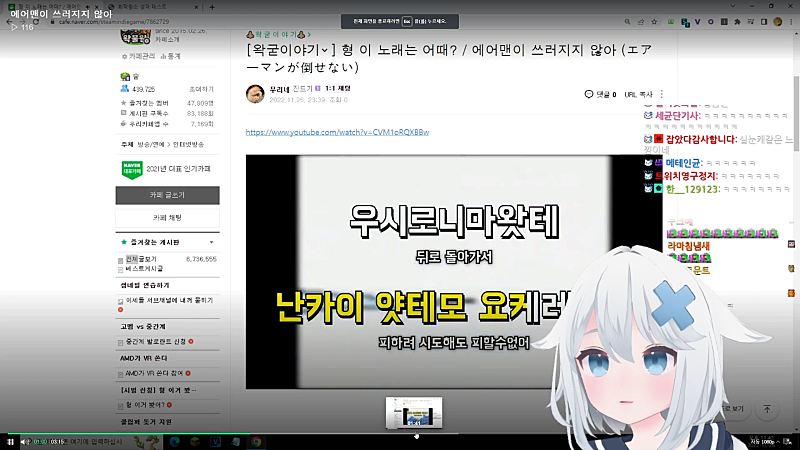800x450 pixels.
Task: Click the purple O extension icon
Action: tap(711, 22)
